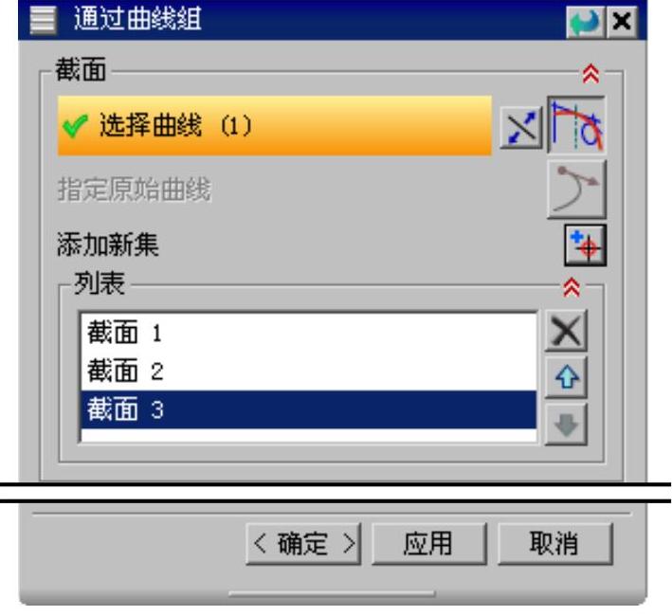Open the dialog menu icon in the title bar
Screen dimensions: 672x616
[x=43, y=20]
